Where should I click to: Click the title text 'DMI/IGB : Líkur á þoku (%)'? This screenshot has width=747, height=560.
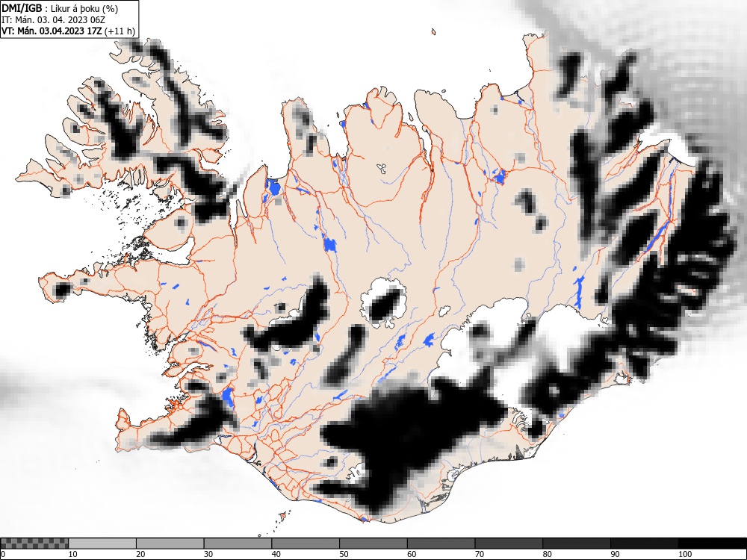60,8
